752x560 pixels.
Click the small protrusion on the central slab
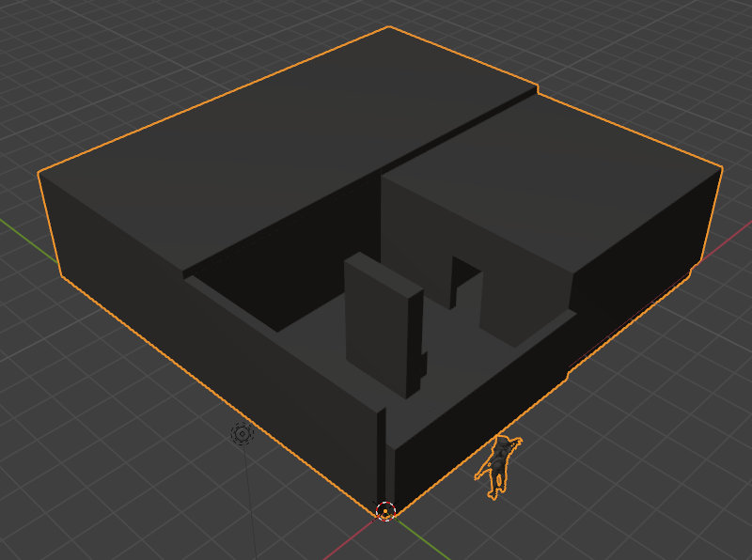click(x=425, y=362)
